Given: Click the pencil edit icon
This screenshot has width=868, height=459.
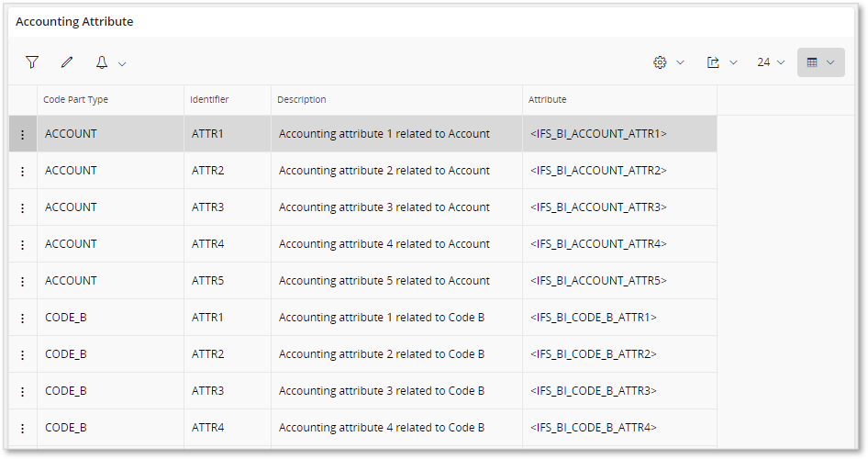Looking at the screenshot, I should [x=67, y=62].
